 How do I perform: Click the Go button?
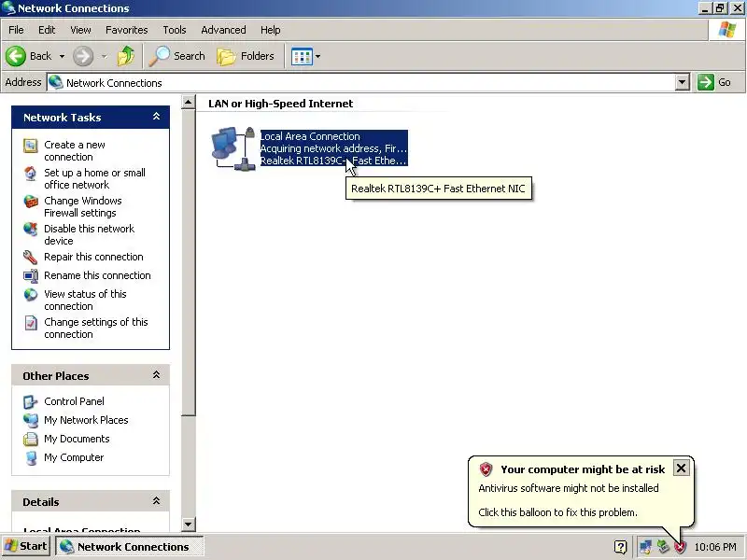(x=714, y=82)
